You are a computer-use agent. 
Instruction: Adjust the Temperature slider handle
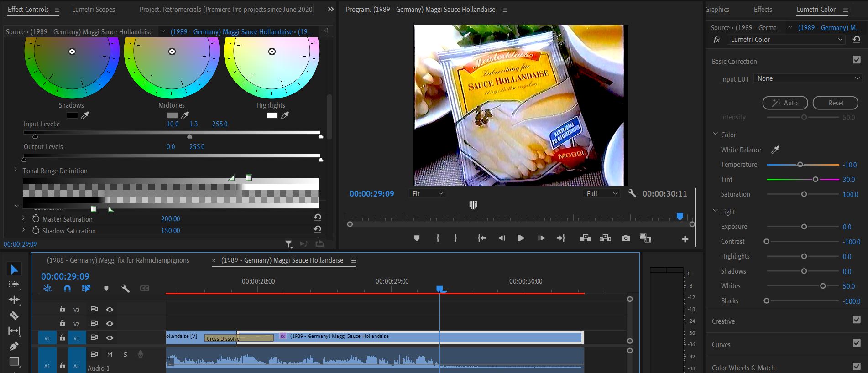click(x=800, y=165)
